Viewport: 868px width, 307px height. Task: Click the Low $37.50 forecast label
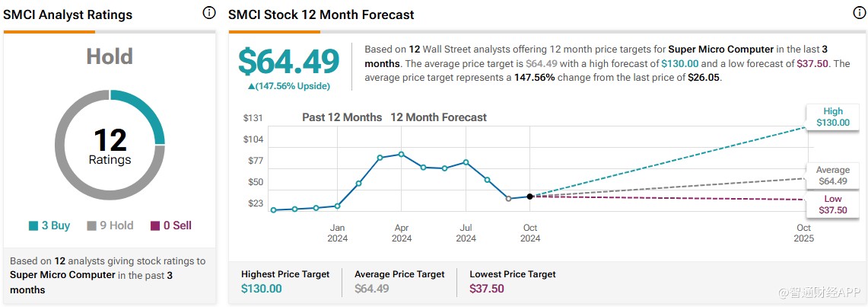point(832,204)
